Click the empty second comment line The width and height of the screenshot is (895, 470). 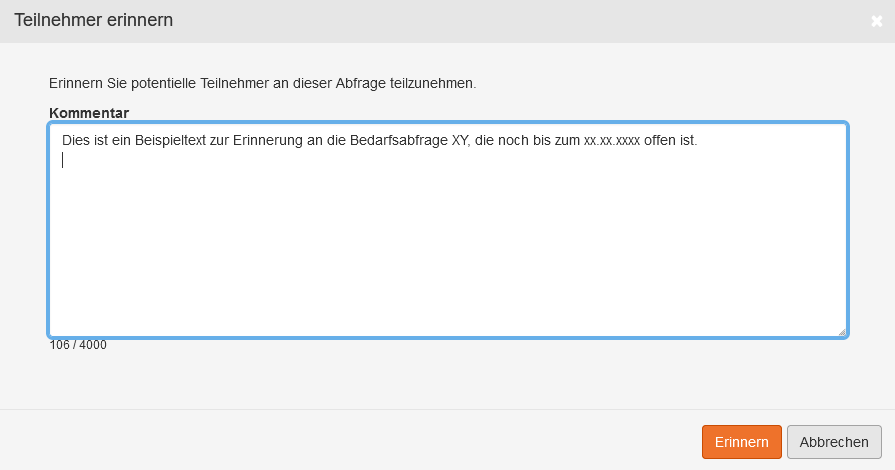point(300,161)
